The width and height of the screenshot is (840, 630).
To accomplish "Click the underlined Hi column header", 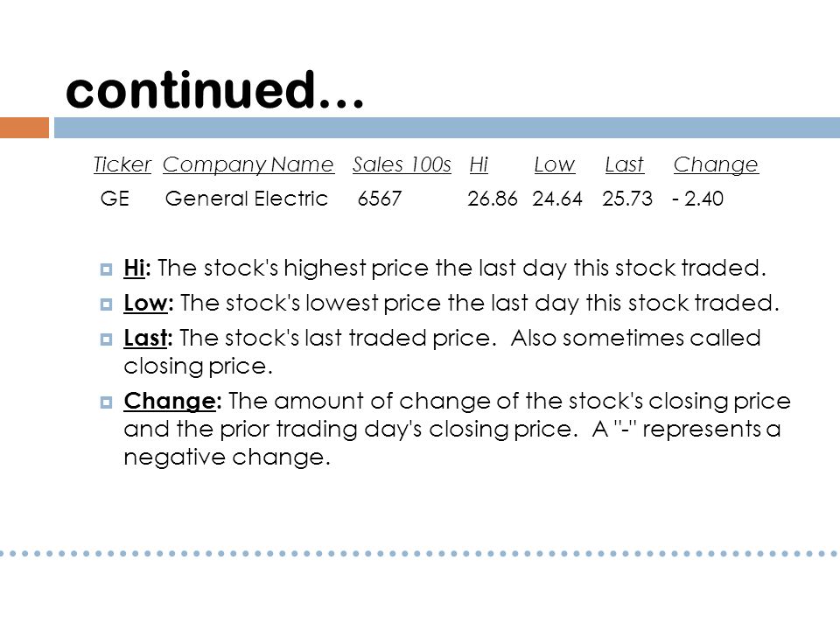I will pyautogui.click(x=479, y=164).
